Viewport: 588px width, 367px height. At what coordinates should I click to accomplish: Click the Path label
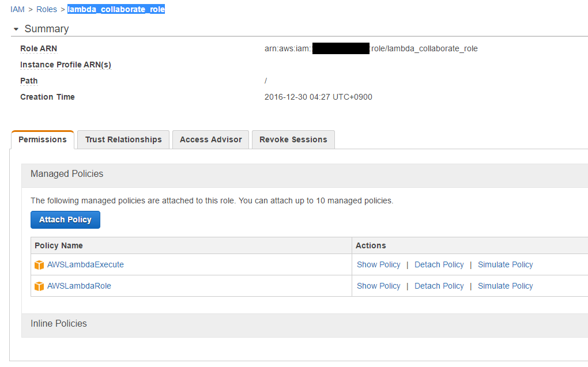coord(29,81)
